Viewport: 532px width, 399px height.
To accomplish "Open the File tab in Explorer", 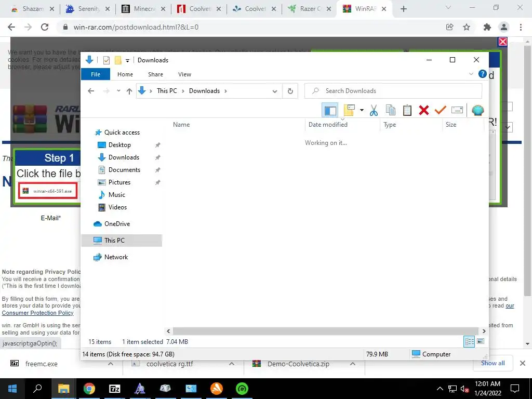I will coord(96,74).
